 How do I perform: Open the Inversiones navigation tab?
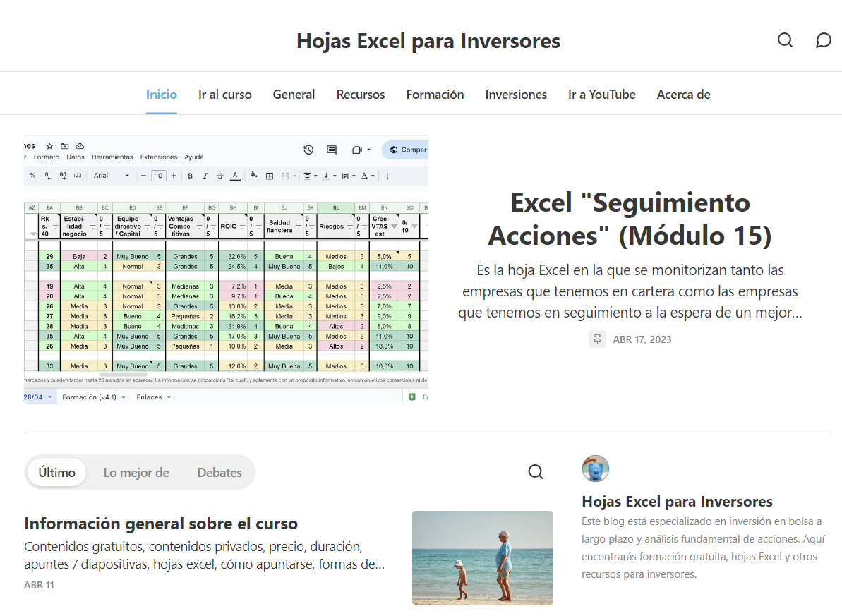tap(516, 95)
